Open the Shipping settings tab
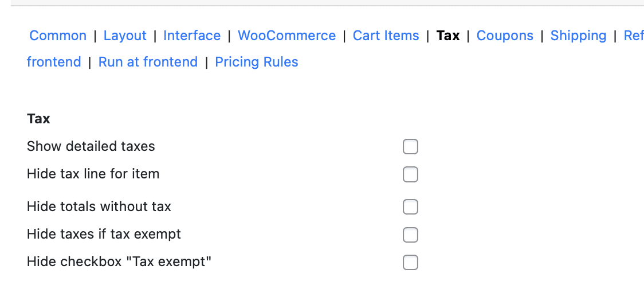Viewport: 644px width, 304px height. pos(578,36)
